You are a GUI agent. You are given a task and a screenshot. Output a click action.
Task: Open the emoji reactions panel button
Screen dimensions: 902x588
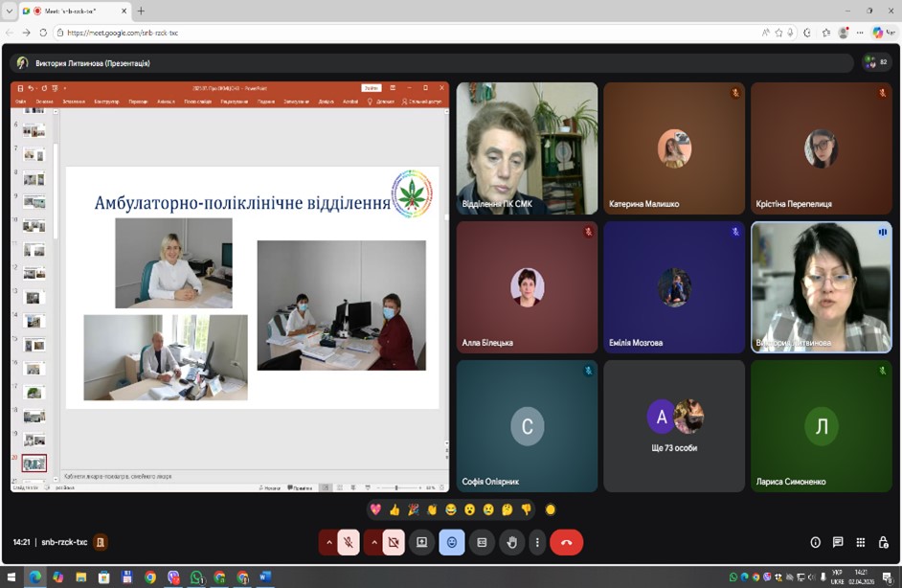pyautogui.click(x=451, y=542)
